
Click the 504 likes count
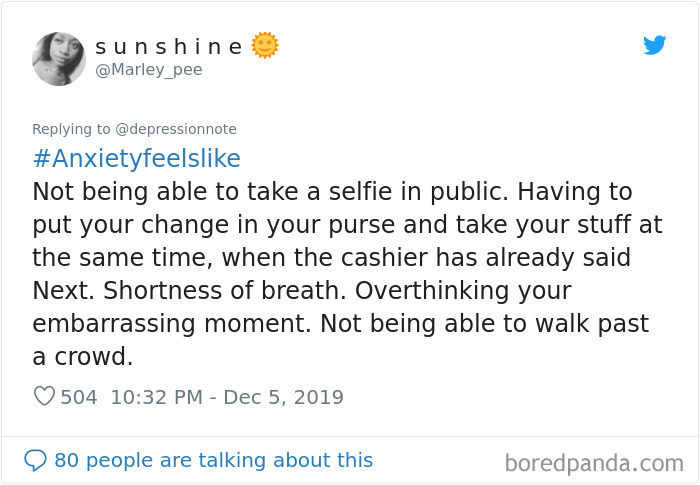[x=79, y=397]
